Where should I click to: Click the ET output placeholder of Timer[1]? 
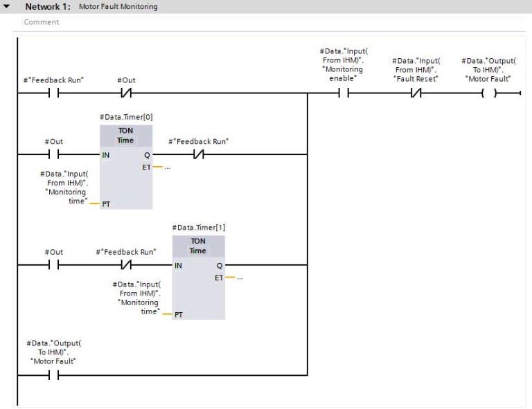238,278
